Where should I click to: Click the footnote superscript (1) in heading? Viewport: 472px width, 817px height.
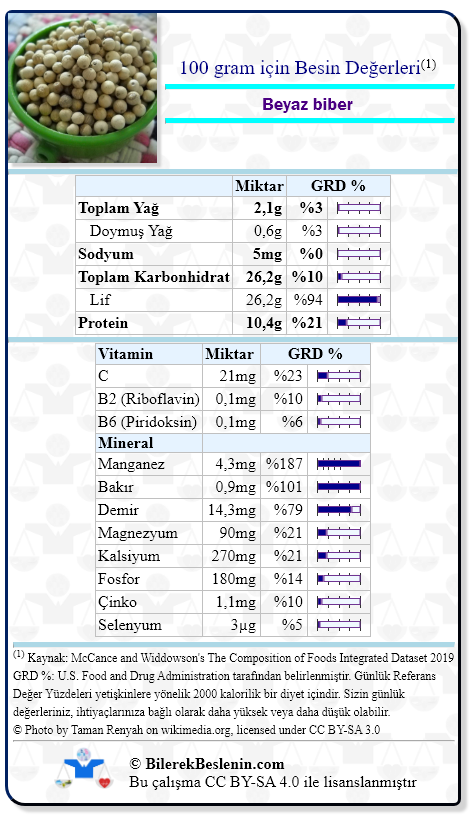[428, 64]
